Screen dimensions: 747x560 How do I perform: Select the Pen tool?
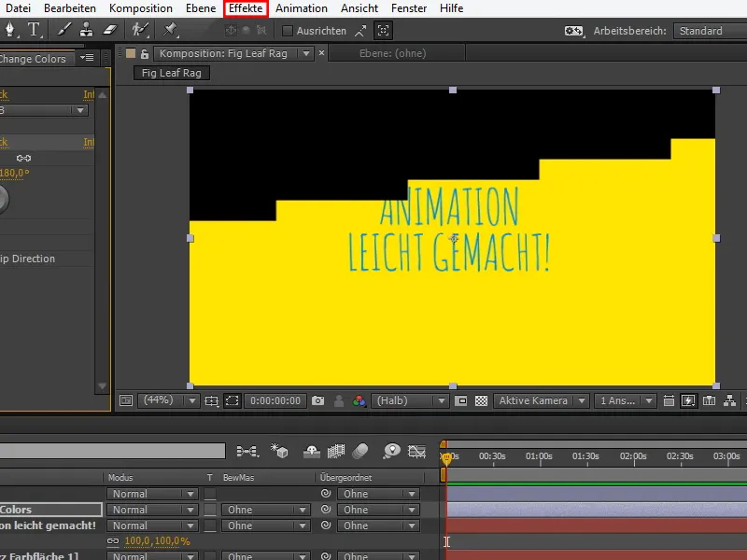[x=9, y=30]
